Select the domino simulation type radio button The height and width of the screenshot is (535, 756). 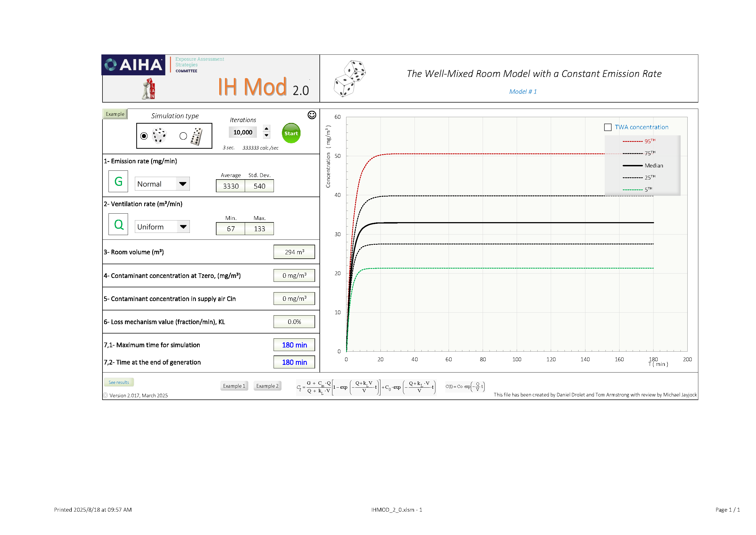click(x=183, y=136)
